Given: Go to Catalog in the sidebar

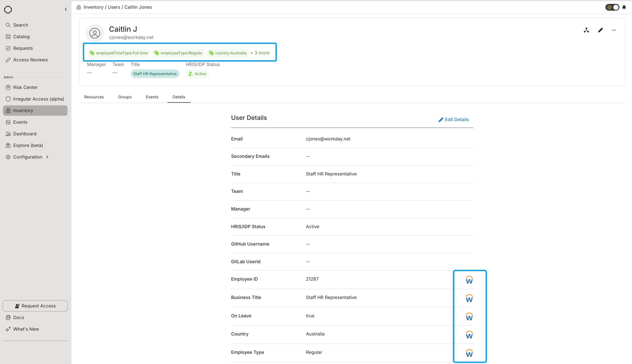Looking at the screenshot, I should 21,36.
